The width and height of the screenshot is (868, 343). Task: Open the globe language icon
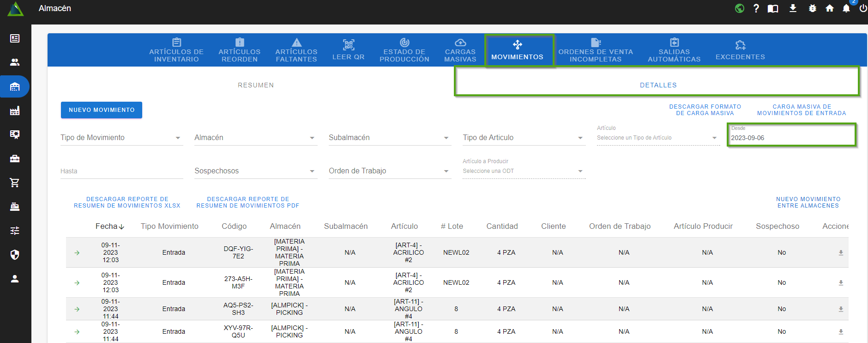[x=739, y=8]
